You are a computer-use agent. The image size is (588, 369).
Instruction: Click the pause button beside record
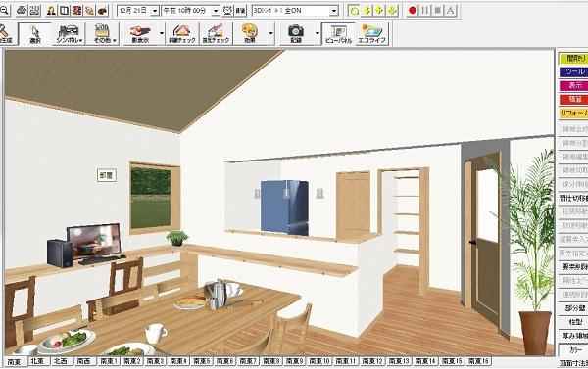pyautogui.click(x=425, y=11)
